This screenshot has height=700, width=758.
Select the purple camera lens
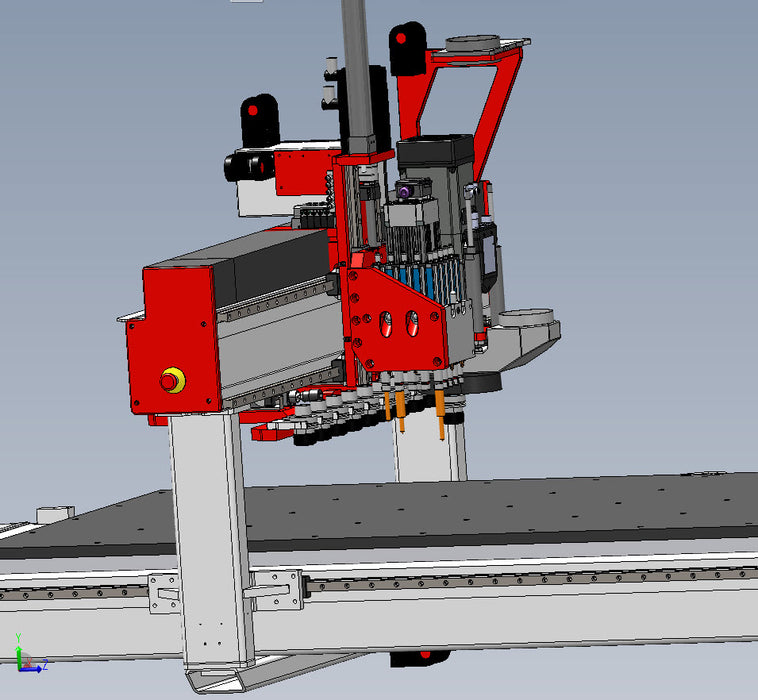(x=404, y=190)
